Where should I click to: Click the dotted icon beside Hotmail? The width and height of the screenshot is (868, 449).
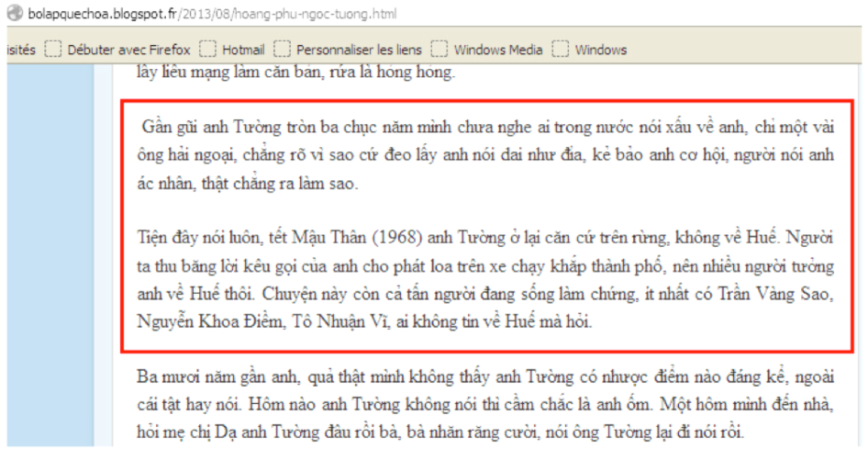[207, 50]
